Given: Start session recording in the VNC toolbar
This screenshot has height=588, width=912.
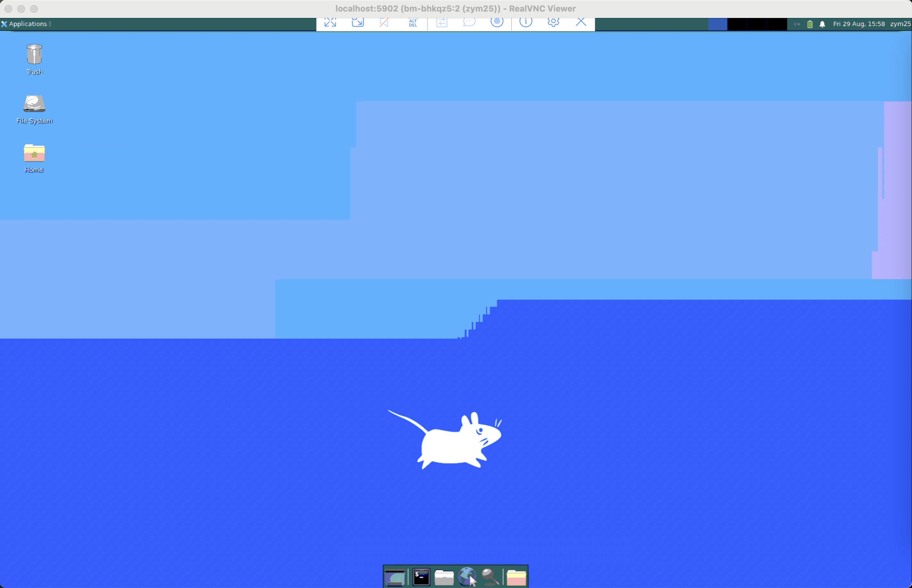Looking at the screenshot, I should 497,22.
